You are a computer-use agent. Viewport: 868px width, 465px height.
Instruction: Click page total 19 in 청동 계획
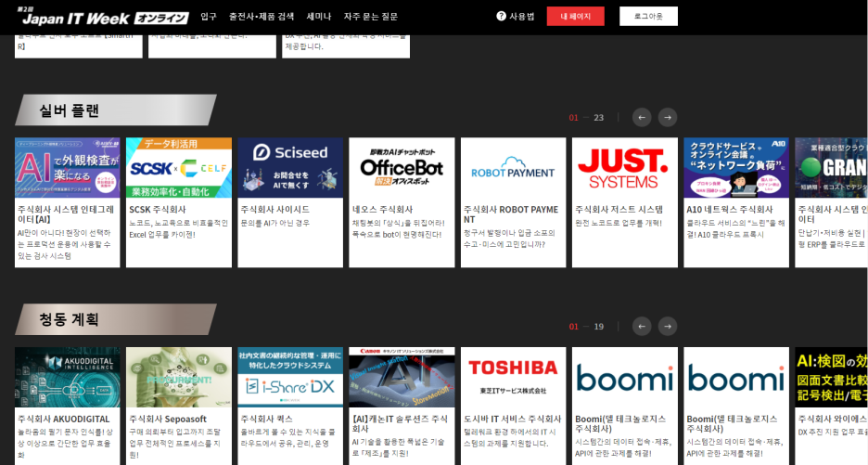(x=598, y=327)
